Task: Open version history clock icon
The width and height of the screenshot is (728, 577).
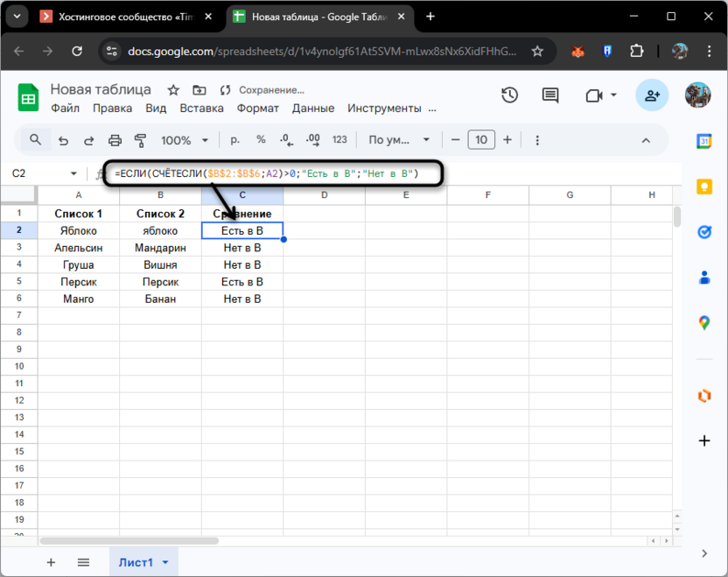Action: [x=509, y=95]
